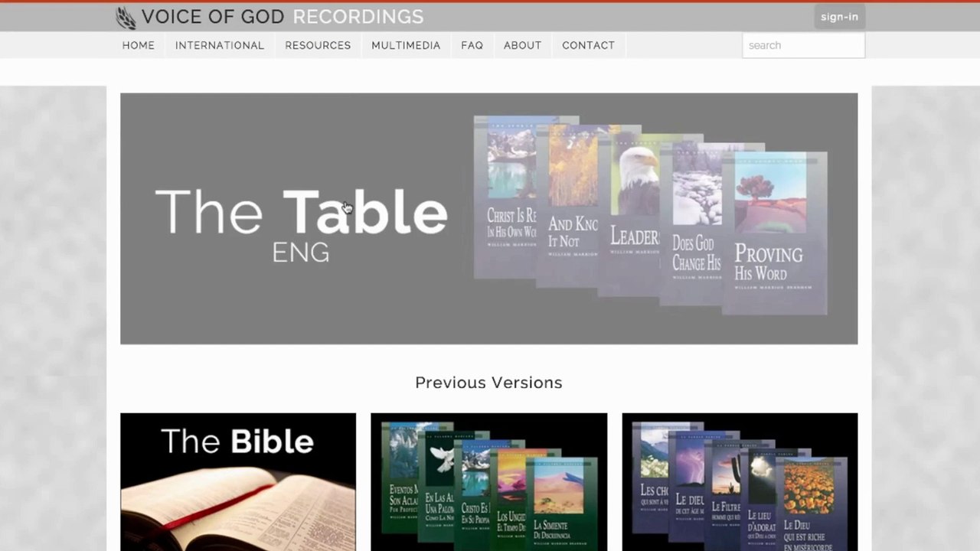
Task: Click the Voice of God Recordings title
Action: tap(283, 17)
